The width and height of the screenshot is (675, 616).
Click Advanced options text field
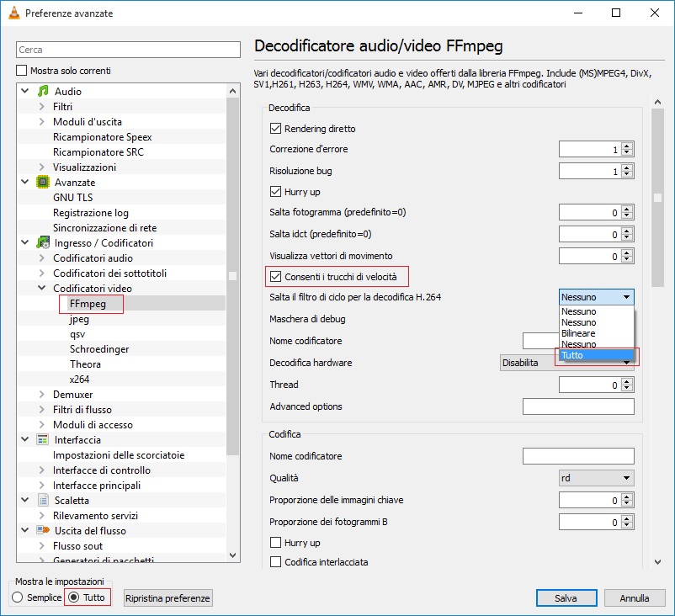[578, 406]
